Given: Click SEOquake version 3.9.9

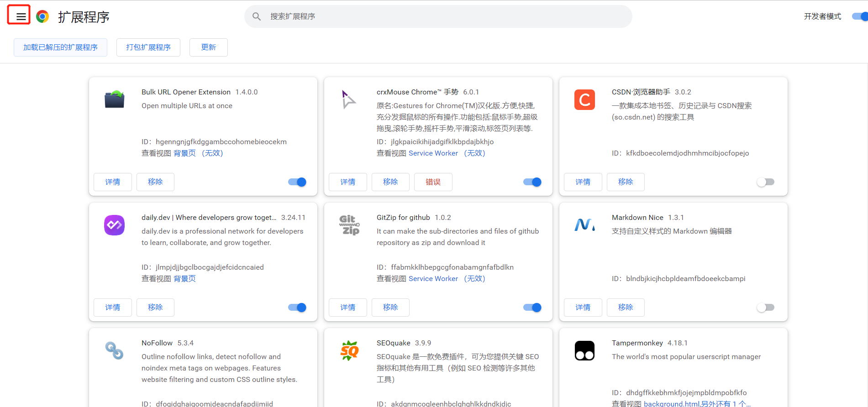Looking at the screenshot, I should pyautogui.click(x=423, y=343).
